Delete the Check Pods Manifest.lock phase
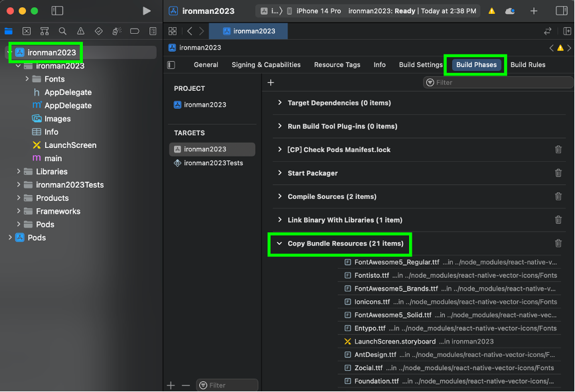 (x=558, y=149)
